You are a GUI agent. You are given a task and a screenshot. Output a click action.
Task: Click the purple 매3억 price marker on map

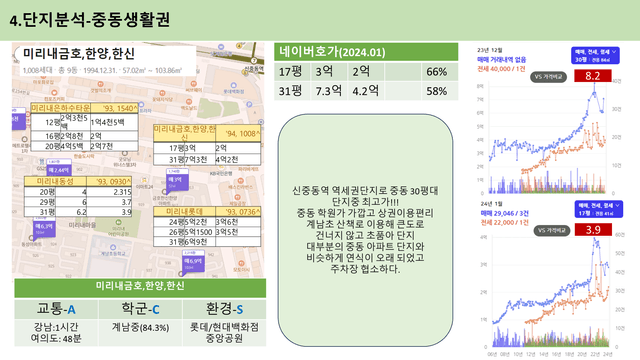point(178,180)
